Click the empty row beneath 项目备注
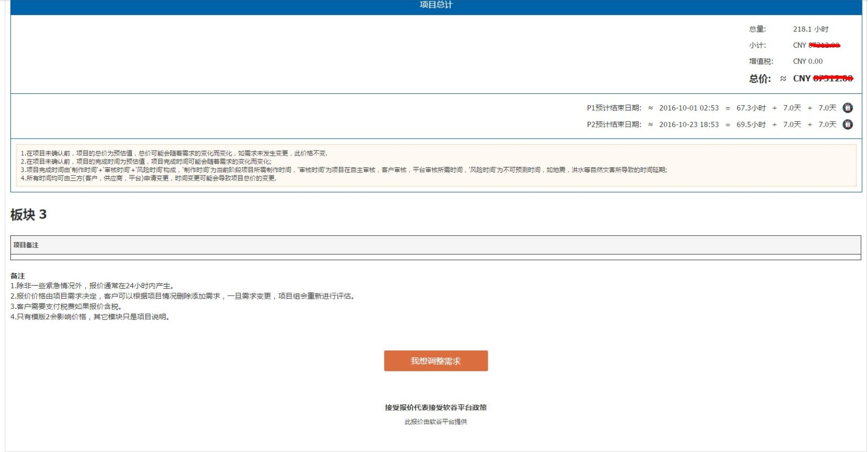868x452 pixels. [x=436, y=257]
